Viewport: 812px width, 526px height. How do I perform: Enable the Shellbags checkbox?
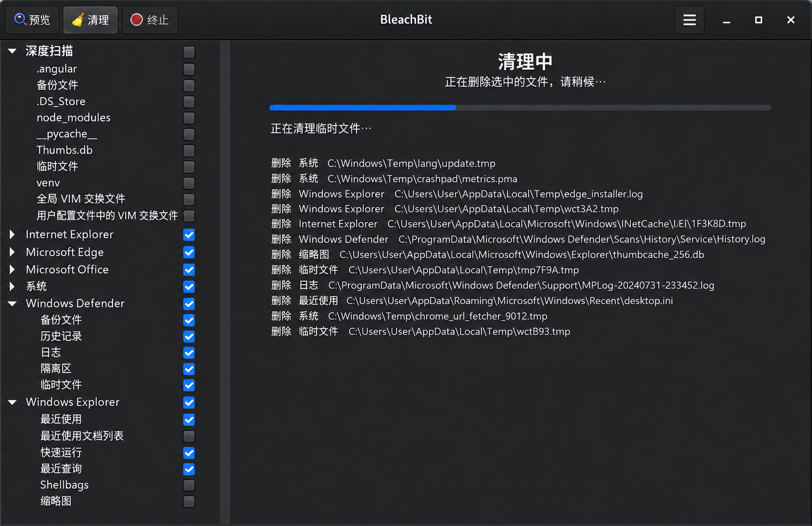coord(189,485)
